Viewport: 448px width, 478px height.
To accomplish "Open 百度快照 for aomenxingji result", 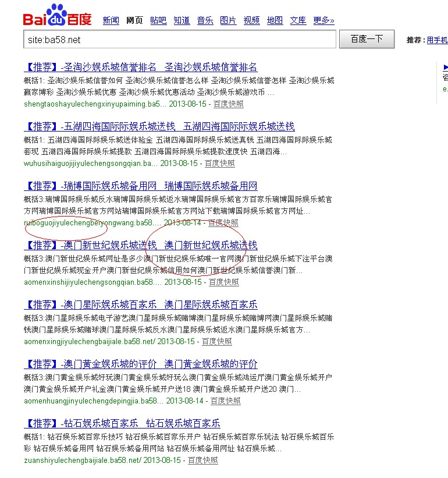I will 217,342.
